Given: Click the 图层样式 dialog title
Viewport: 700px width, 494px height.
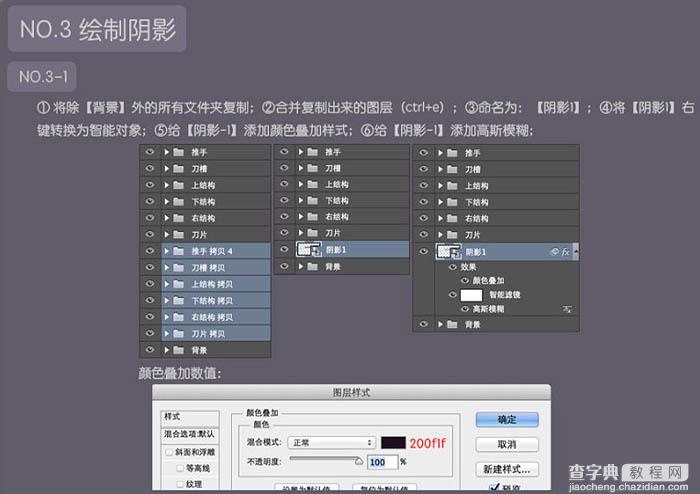Looking at the screenshot, I should click(351, 393).
